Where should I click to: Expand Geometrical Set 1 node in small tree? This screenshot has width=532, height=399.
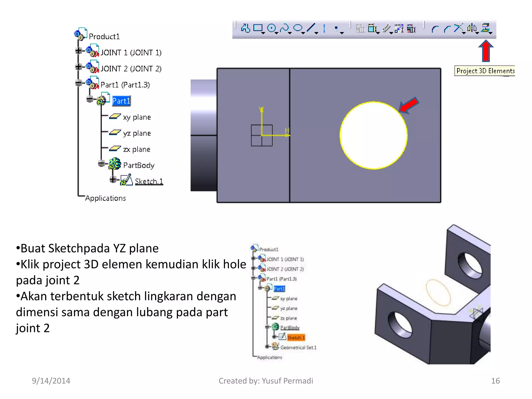(267, 346)
